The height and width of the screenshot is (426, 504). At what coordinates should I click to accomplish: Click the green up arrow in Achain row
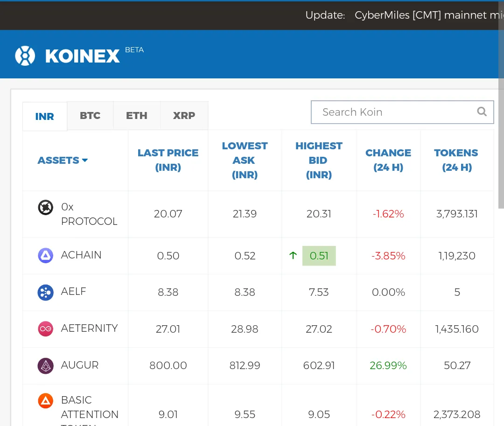pyautogui.click(x=293, y=255)
